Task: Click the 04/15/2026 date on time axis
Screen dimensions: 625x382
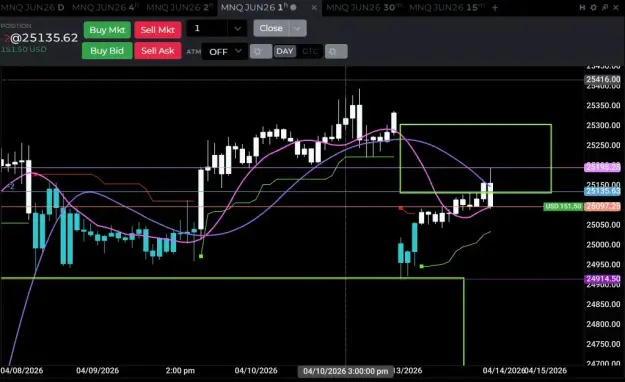Action: pyautogui.click(x=545, y=370)
